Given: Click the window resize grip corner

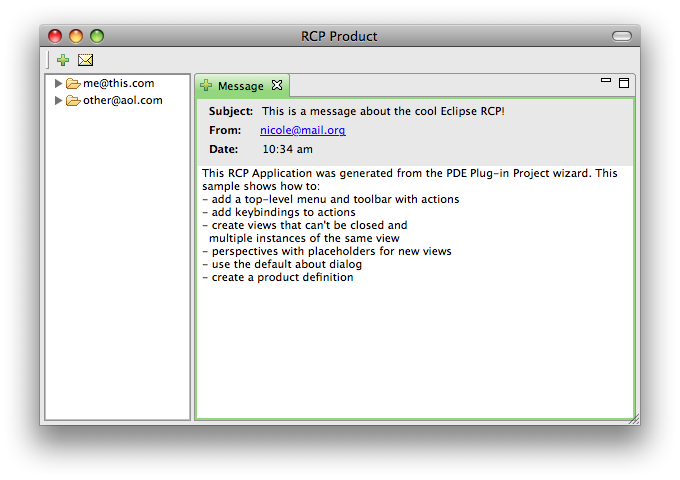Looking at the screenshot, I should (x=634, y=419).
